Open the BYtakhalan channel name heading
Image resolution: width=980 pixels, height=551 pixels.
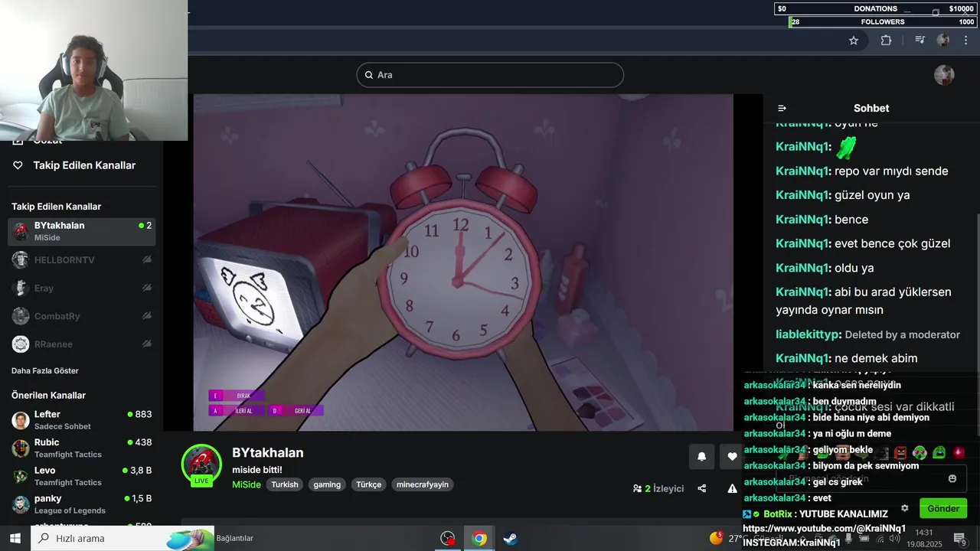point(268,453)
